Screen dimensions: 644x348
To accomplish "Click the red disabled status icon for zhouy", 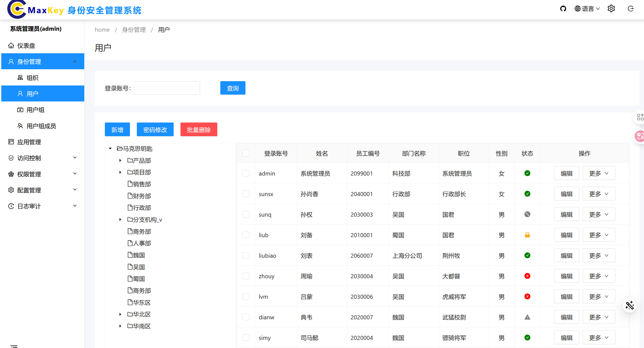I will [x=527, y=276].
